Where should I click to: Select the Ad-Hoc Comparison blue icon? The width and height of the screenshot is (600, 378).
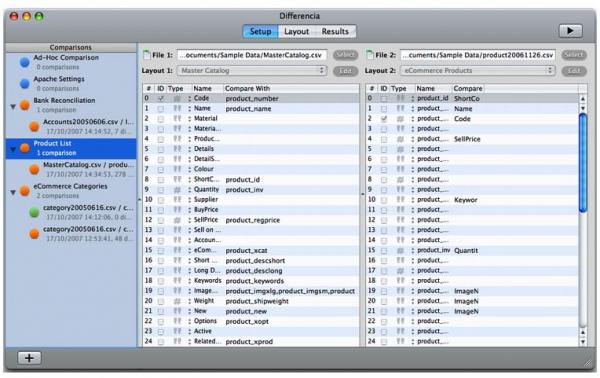[x=24, y=62]
